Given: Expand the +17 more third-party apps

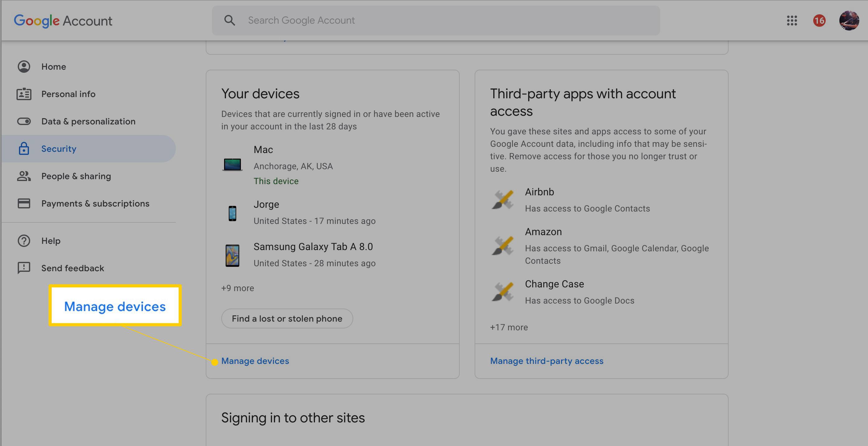Looking at the screenshot, I should click(x=509, y=328).
